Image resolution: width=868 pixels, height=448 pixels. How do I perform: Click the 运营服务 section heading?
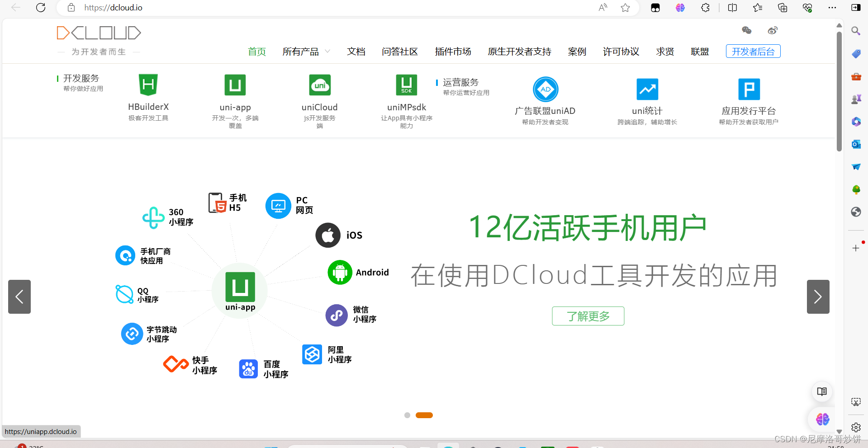click(x=460, y=82)
